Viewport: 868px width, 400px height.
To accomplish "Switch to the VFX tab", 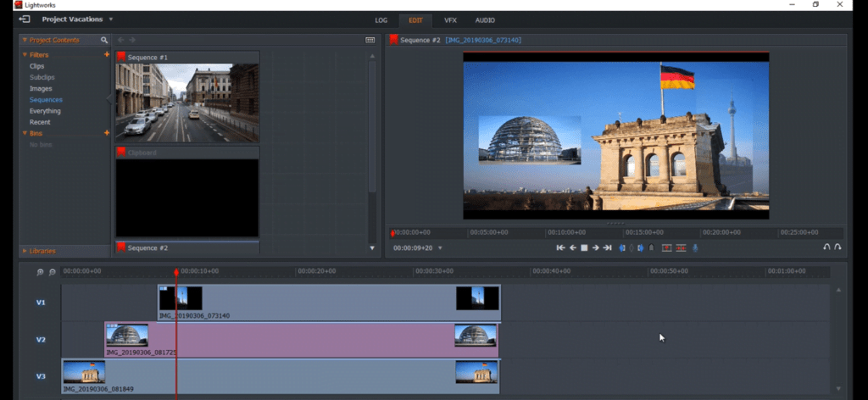I will 450,19.
